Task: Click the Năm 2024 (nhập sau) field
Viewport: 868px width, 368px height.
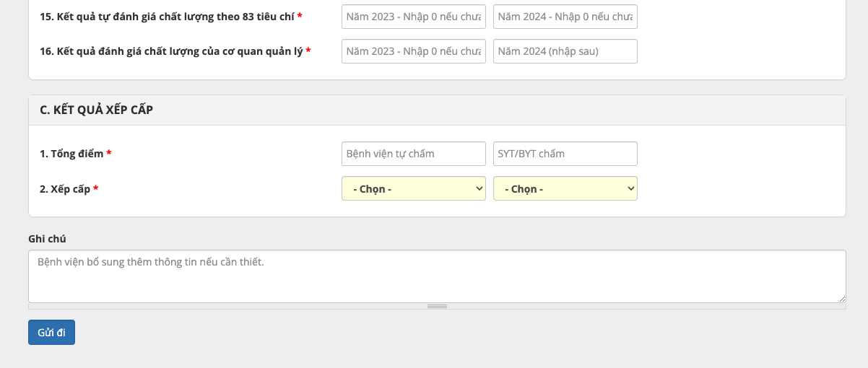Action: click(565, 51)
